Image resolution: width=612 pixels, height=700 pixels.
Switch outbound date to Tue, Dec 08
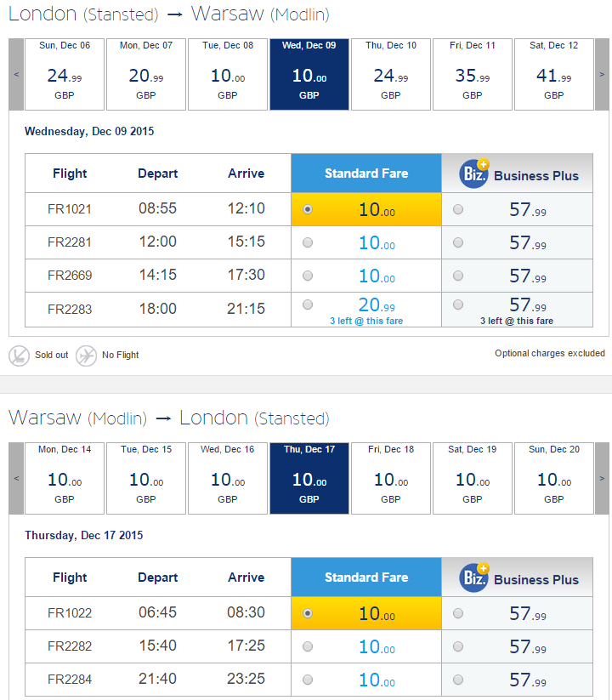click(x=228, y=74)
